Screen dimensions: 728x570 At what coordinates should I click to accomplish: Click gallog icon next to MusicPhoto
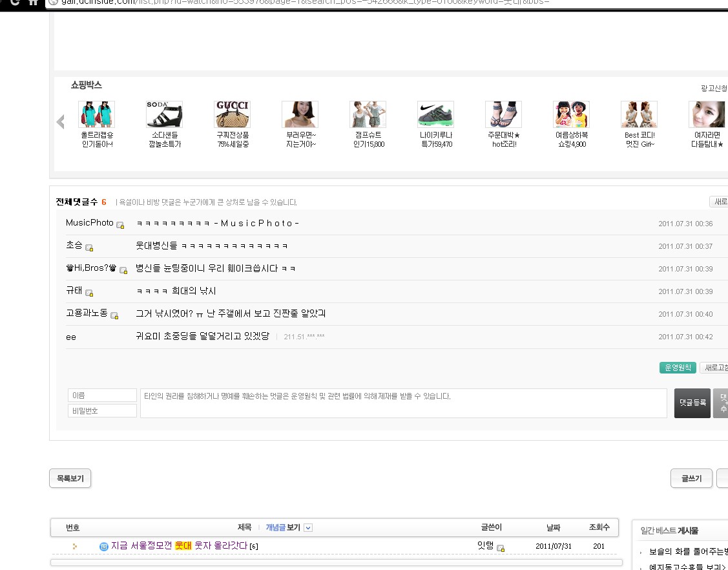pos(120,225)
